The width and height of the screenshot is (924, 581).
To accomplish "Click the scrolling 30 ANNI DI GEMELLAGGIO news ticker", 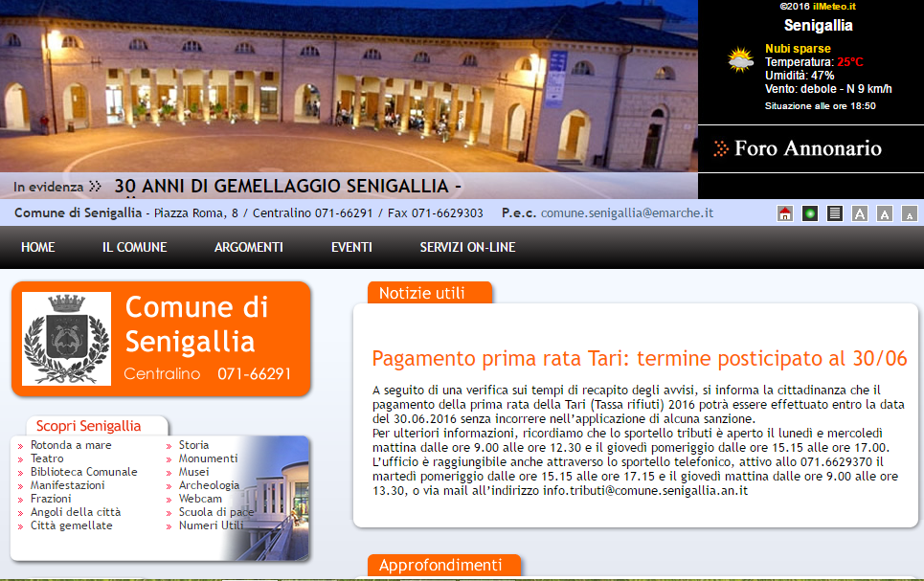I will [x=288, y=187].
